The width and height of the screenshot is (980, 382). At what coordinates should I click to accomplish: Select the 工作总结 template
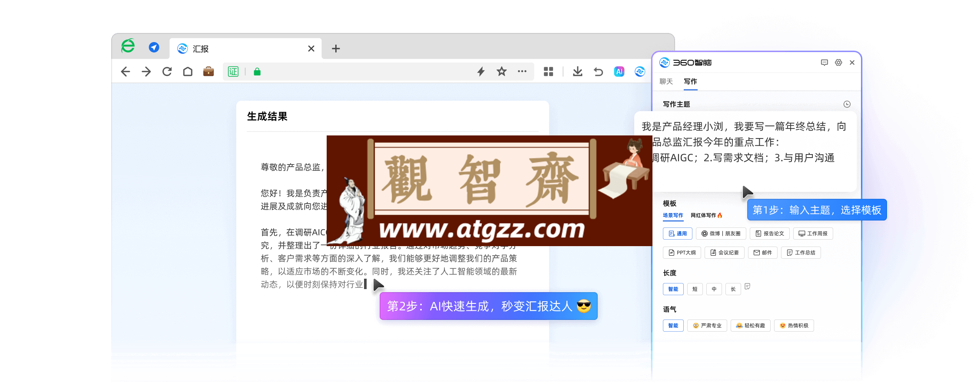[801, 253]
